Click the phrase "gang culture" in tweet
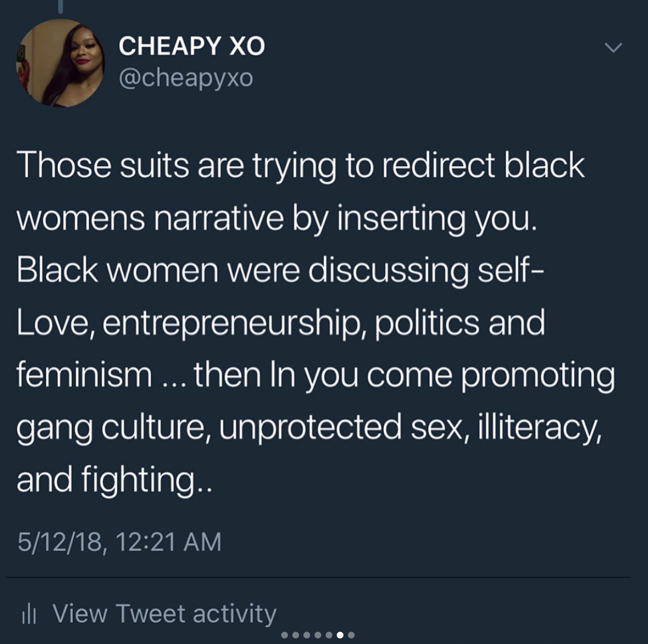 pyautogui.click(x=111, y=427)
